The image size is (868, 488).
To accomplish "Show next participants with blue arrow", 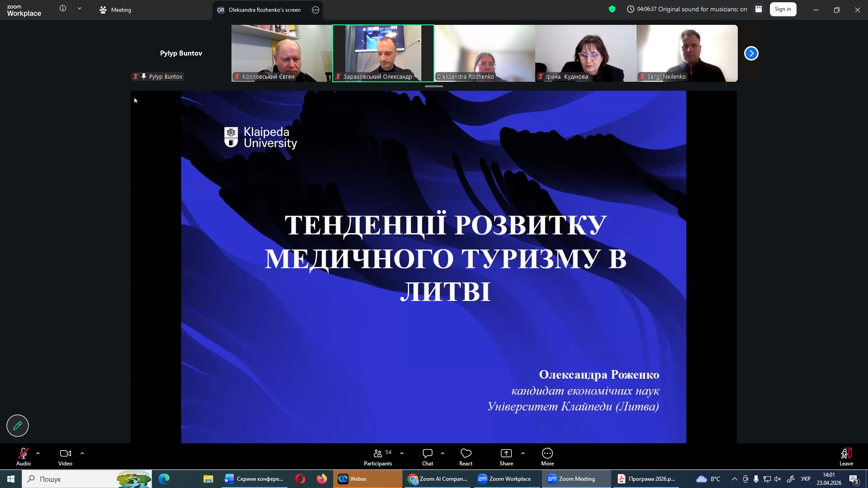I will (x=751, y=53).
